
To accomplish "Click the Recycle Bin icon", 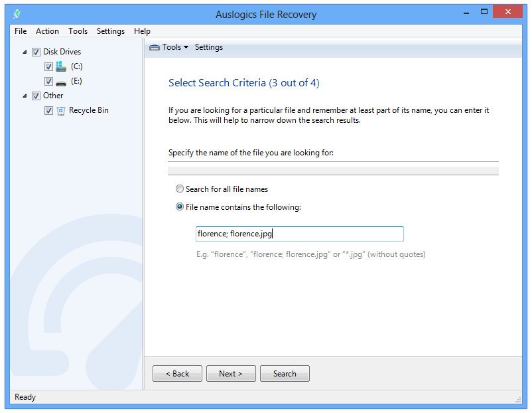I will pyautogui.click(x=61, y=111).
